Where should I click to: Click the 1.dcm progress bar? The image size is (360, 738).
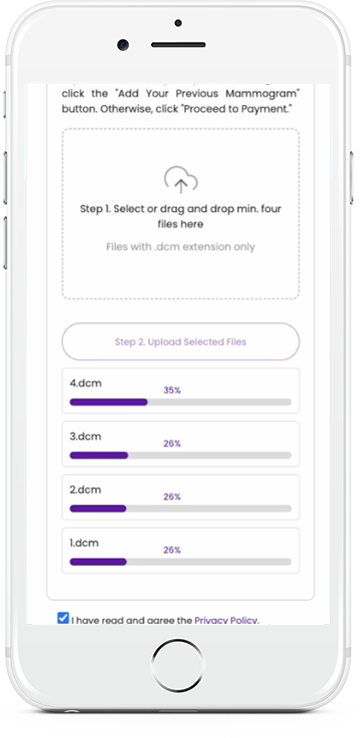click(x=181, y=562)
